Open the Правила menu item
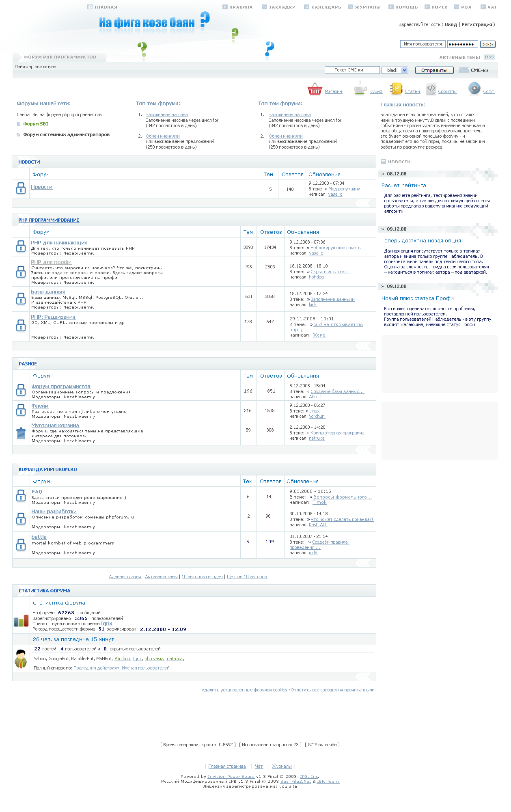511x812 pixels. coord(241,7)
